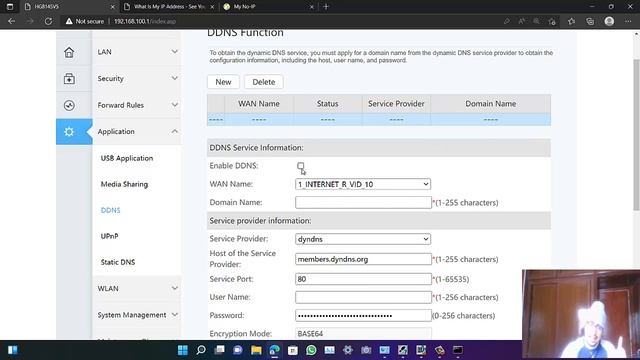
Task: Open Windows Start menu
Action: pos(183,350)
